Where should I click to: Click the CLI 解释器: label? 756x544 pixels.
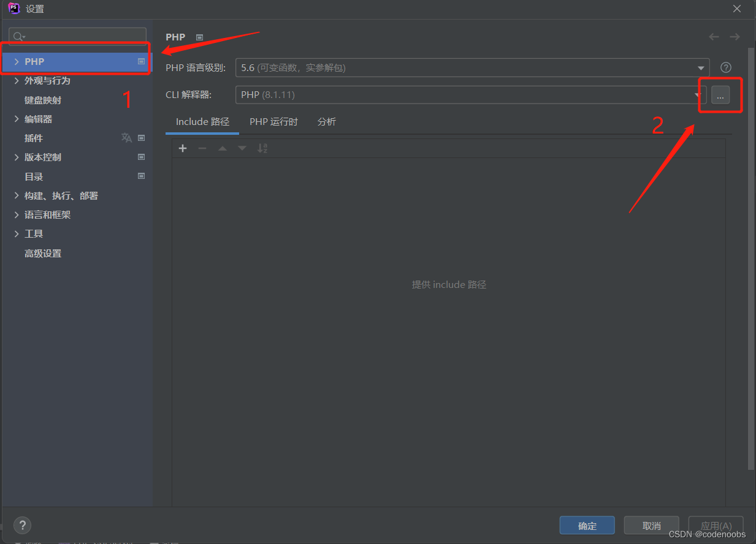pos(189,95)
